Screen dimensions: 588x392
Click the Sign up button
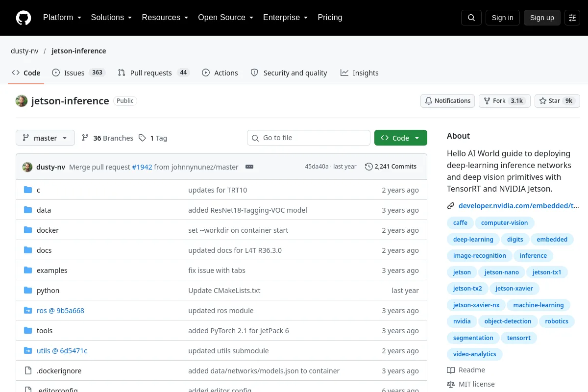point(542,18)
